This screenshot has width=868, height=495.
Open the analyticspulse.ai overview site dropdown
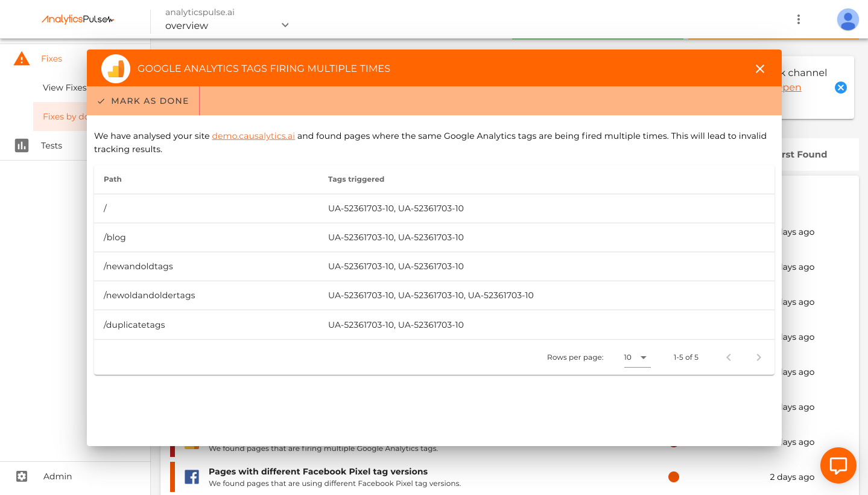227,19
